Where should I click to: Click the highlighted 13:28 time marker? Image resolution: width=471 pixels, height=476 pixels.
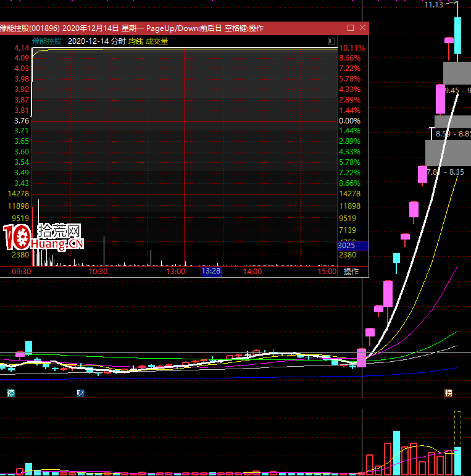211,271
